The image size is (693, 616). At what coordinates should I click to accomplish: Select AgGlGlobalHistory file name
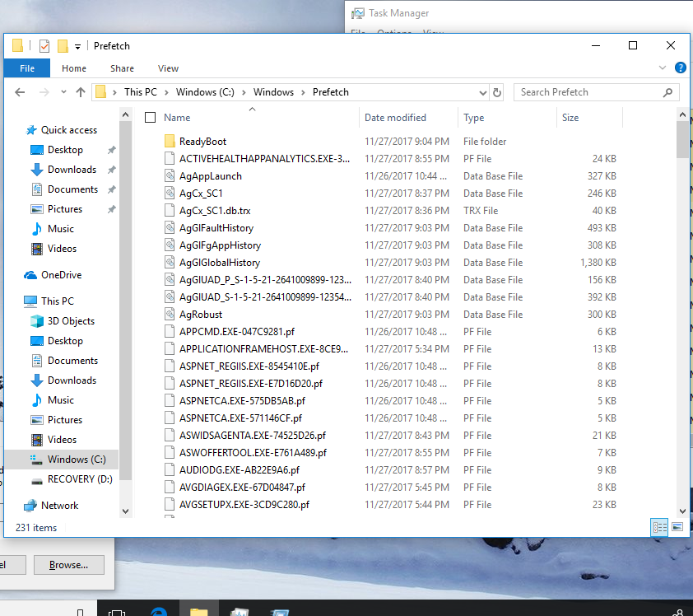(x=220, y=263)
